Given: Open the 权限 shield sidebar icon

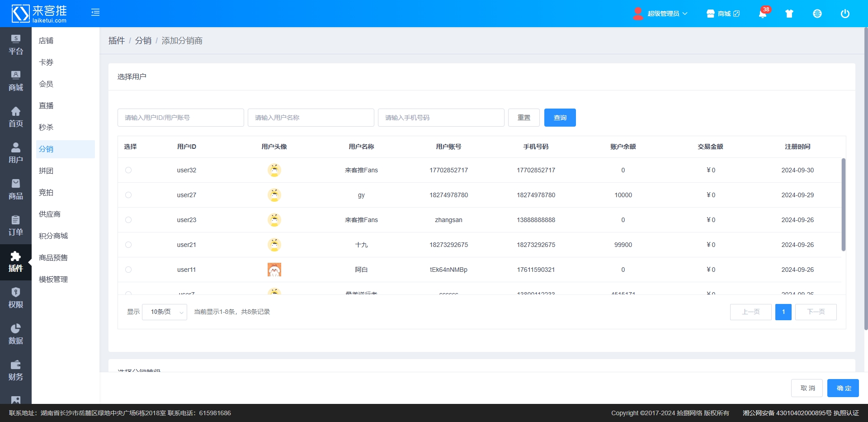Looking at the screenshot, I should (x=15, y=298).
